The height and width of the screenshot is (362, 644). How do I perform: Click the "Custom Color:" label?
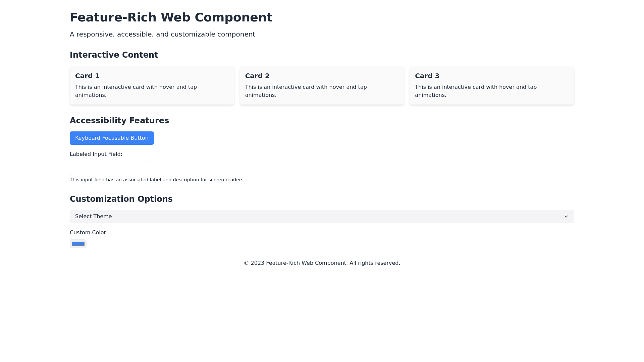(x=89, y=233)
